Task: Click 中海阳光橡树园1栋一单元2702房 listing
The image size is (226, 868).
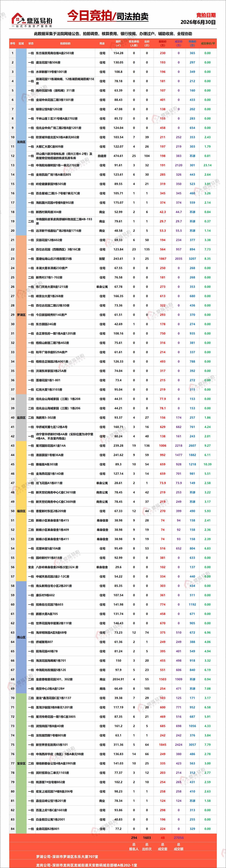Action: pos(58,165)
